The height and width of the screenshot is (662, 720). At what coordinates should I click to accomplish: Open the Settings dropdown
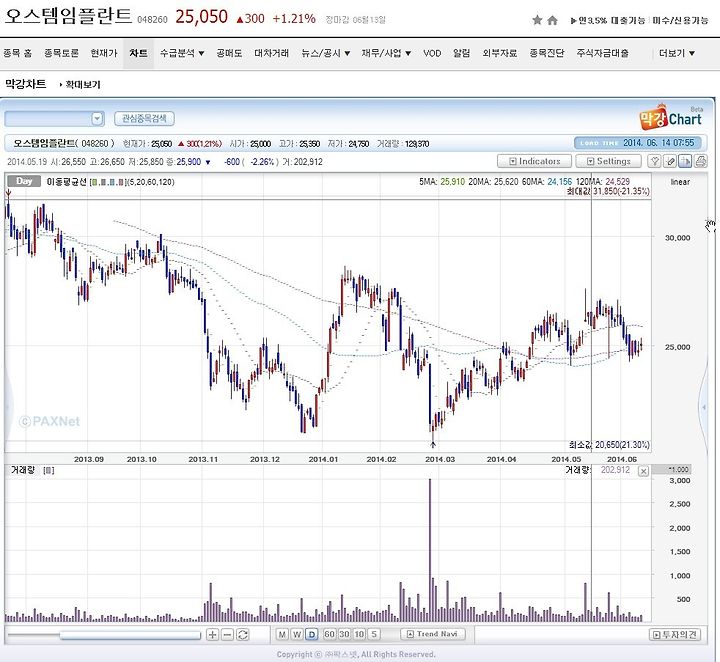[x=608, y=161]
